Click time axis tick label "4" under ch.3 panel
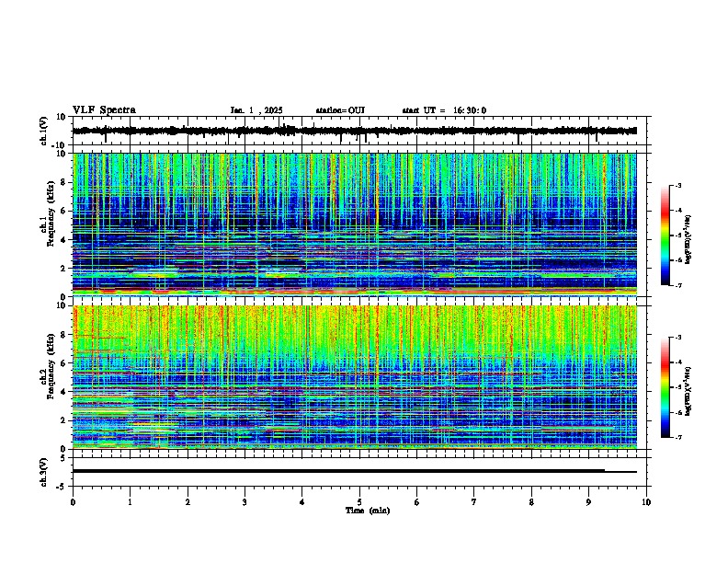The width and height of the screenshot is (728, 563). point(302,502)
